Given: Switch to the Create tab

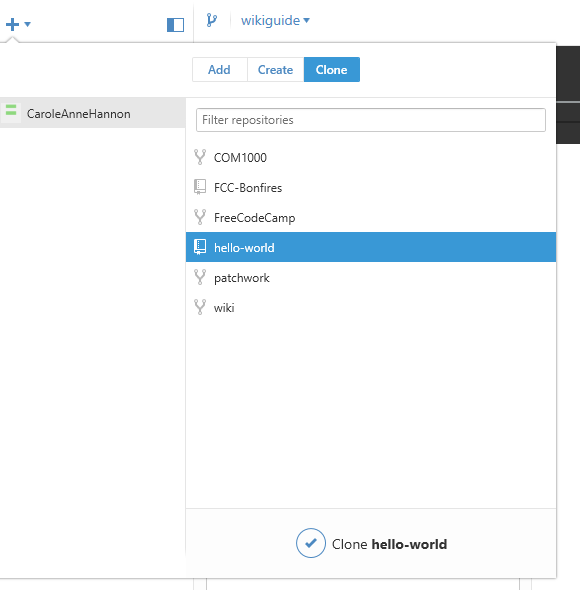Looking at the screenshot, I should point(276,70).
